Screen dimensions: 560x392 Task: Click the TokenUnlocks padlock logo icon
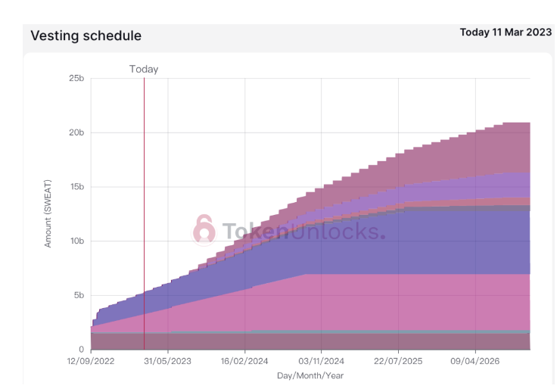pyautogui.click(x=204, y=230)
